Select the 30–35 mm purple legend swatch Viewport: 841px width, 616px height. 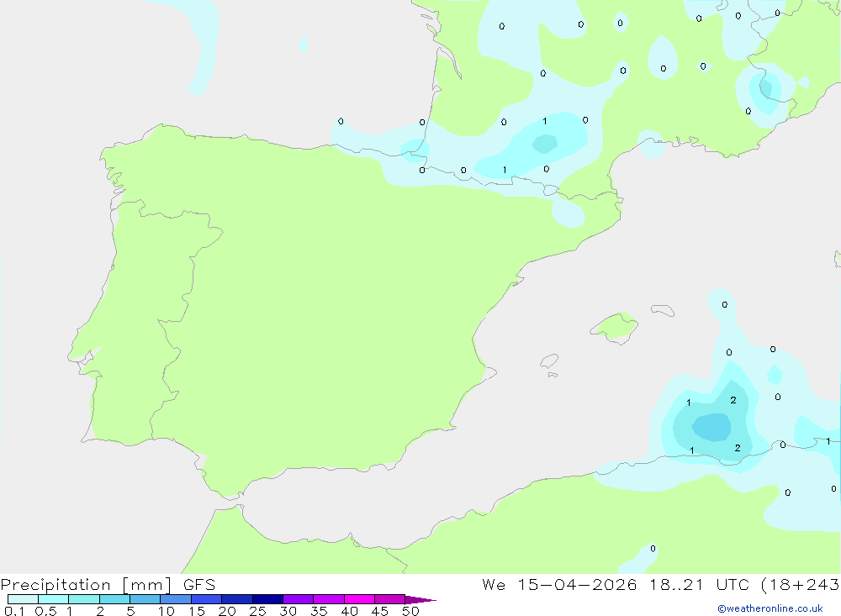point(299,599)
